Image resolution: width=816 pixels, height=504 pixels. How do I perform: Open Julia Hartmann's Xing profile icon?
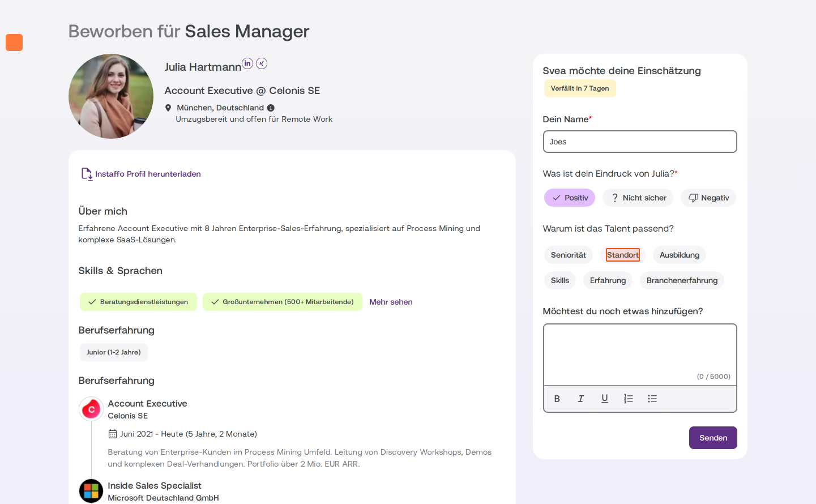click(262, 63)
